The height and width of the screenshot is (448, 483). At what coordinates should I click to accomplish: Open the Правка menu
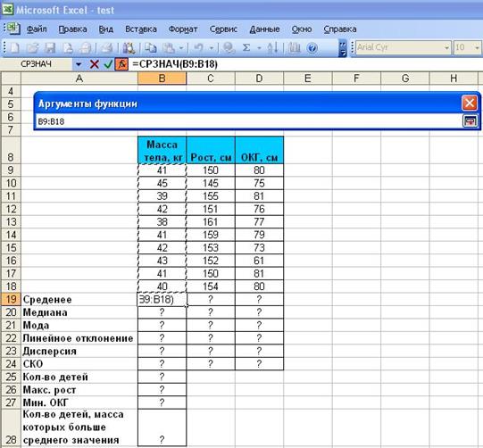coord(72,29)
